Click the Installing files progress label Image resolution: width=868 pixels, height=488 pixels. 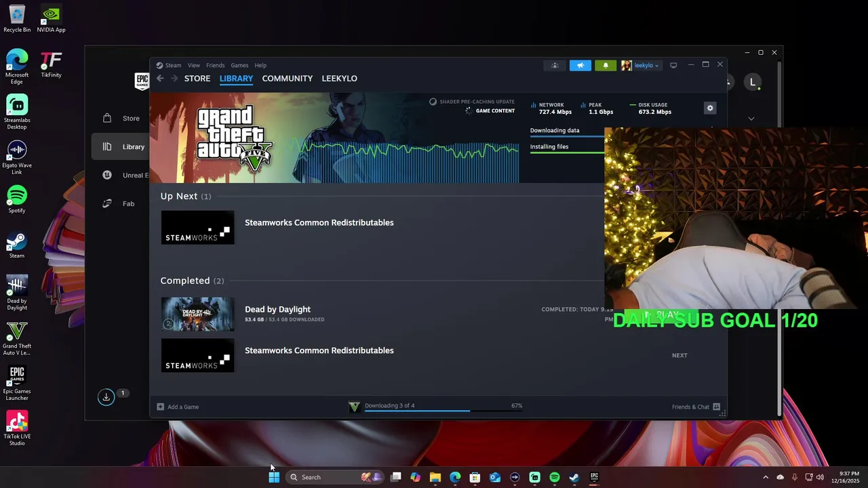[549, 146]
